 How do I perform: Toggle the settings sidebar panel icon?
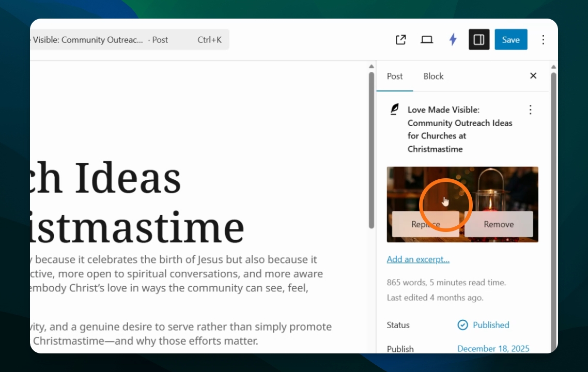tap(479, 39)
